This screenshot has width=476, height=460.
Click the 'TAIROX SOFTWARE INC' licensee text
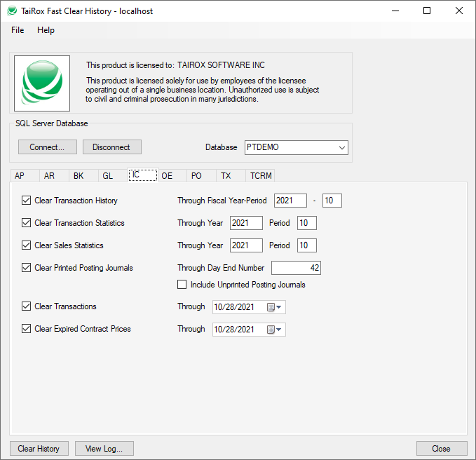(221, 65)
